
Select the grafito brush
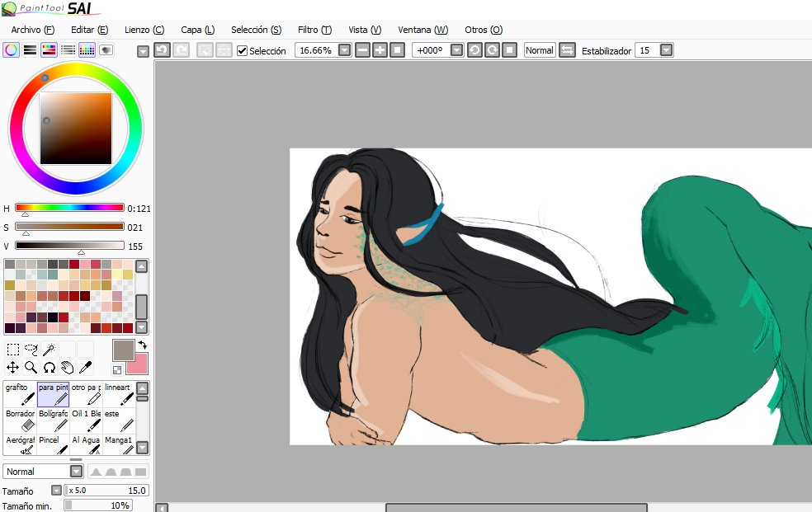20,394
